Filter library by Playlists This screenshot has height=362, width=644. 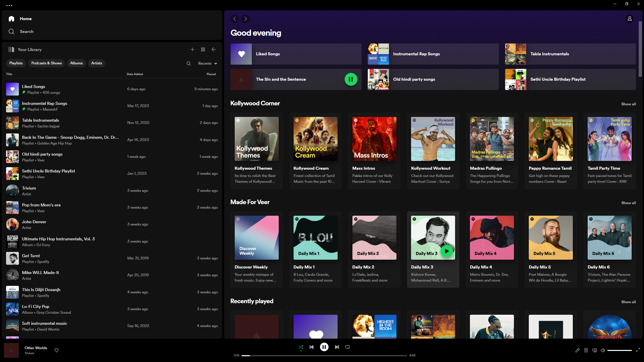pos(16,63)
